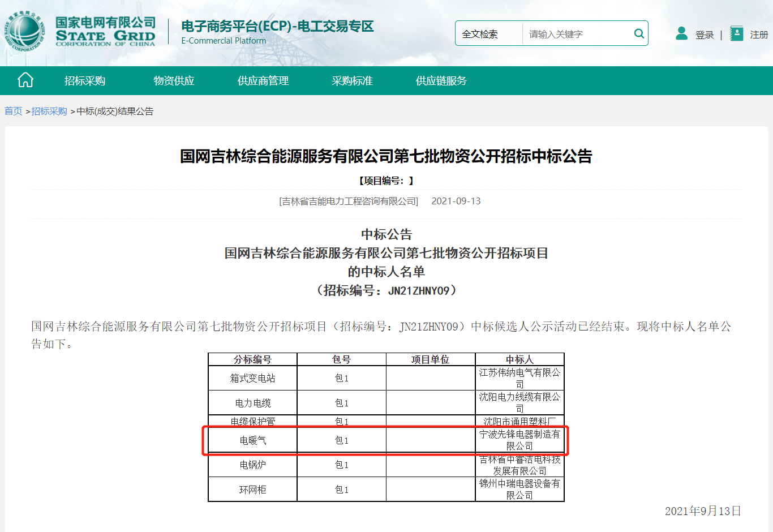Open the 招标采购 menu

point(85,81)
